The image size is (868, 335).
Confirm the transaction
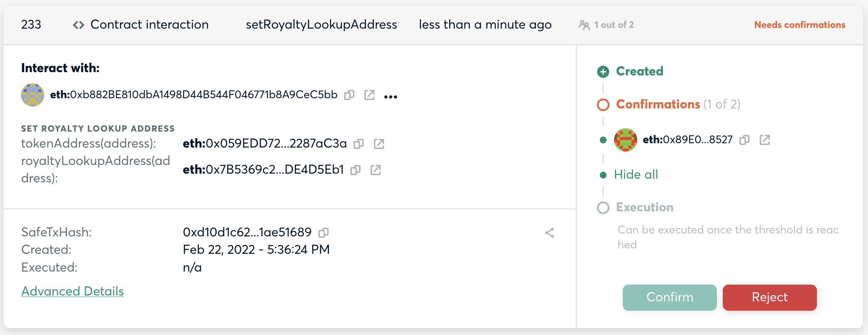(x=669, y=297)
